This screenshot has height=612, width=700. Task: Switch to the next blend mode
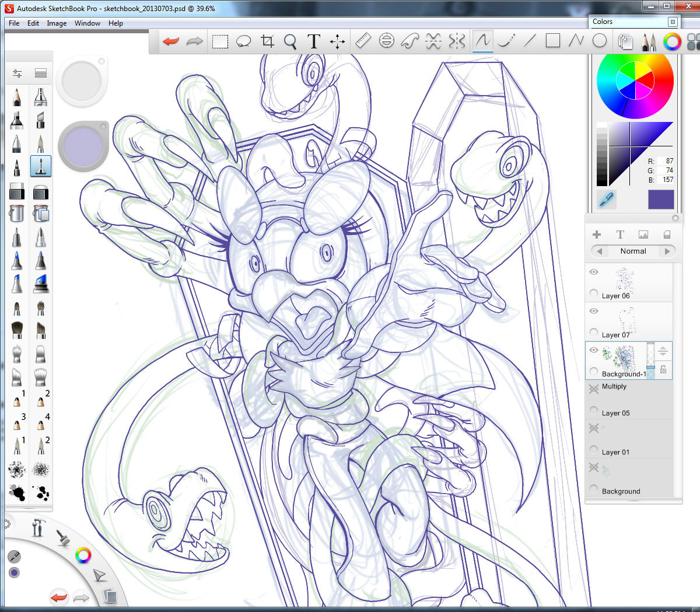pos(668,251)
